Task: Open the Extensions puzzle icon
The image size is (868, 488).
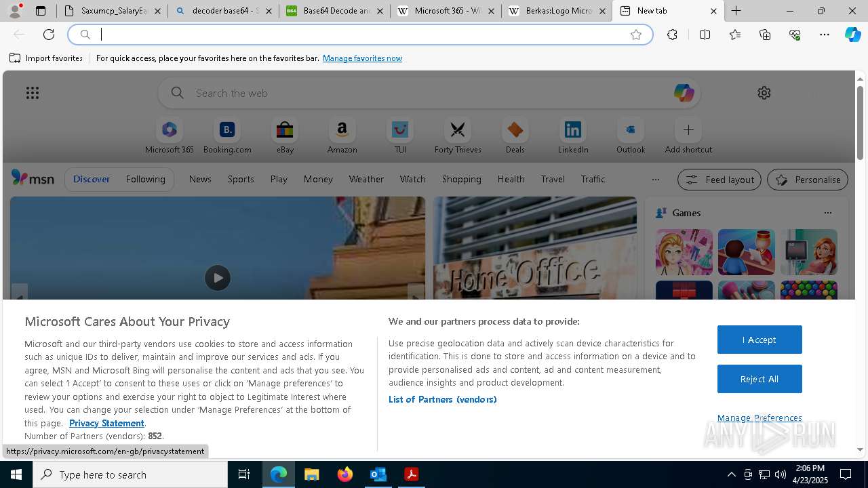Action: click(672, 35)
